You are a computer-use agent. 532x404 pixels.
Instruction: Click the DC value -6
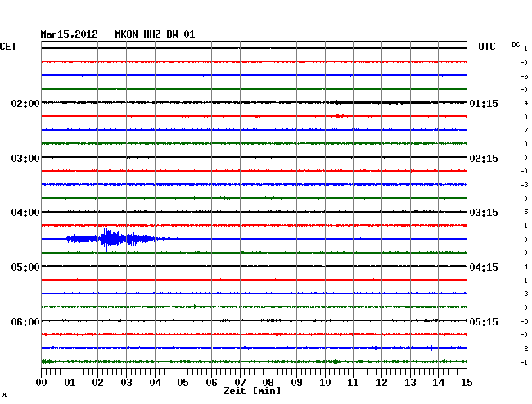coord(524,76)
